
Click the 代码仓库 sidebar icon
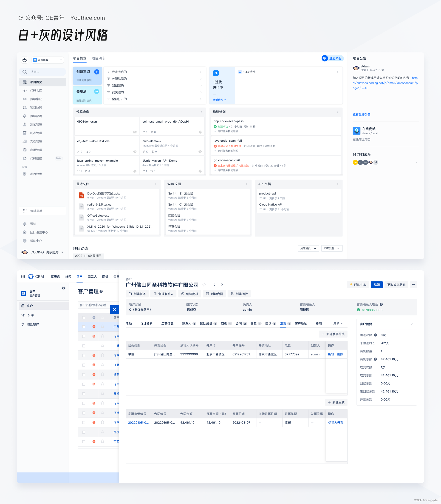tap(25, 91)
